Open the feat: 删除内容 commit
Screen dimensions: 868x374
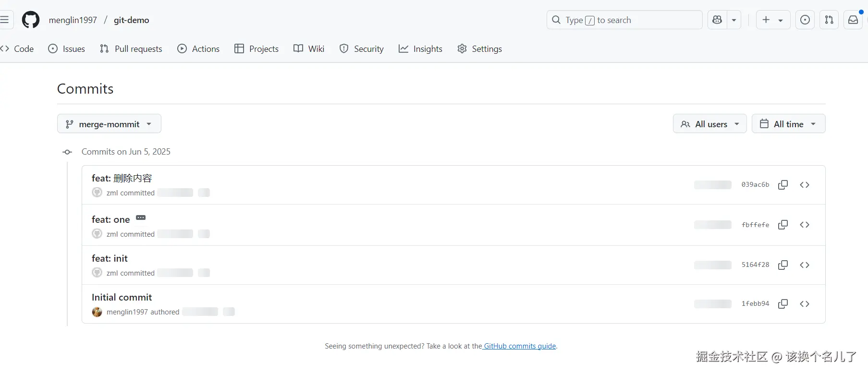(122, 178)
